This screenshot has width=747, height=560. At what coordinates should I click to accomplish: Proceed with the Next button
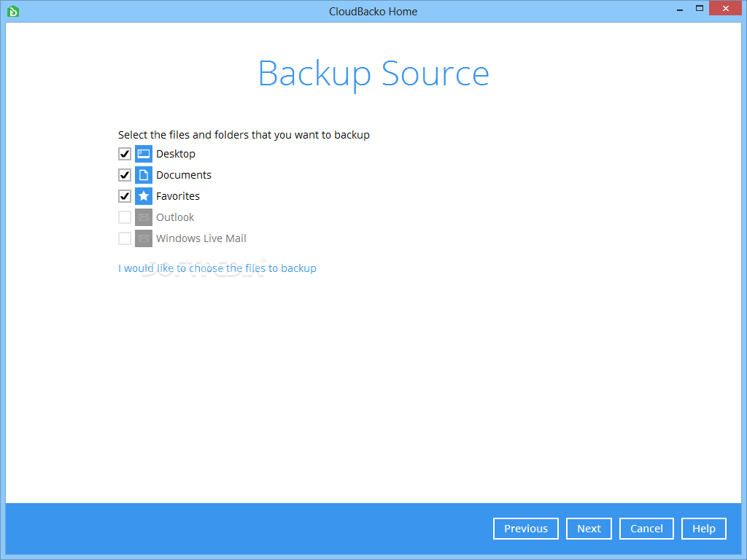click(589, 529)
